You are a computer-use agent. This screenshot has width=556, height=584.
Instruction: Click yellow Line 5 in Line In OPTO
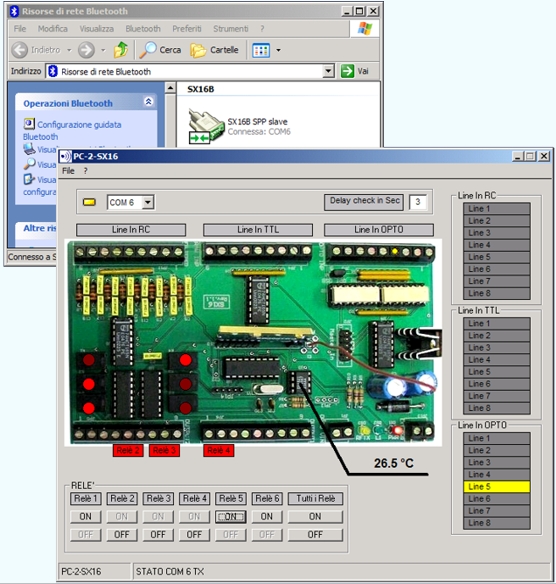point(497,486)
